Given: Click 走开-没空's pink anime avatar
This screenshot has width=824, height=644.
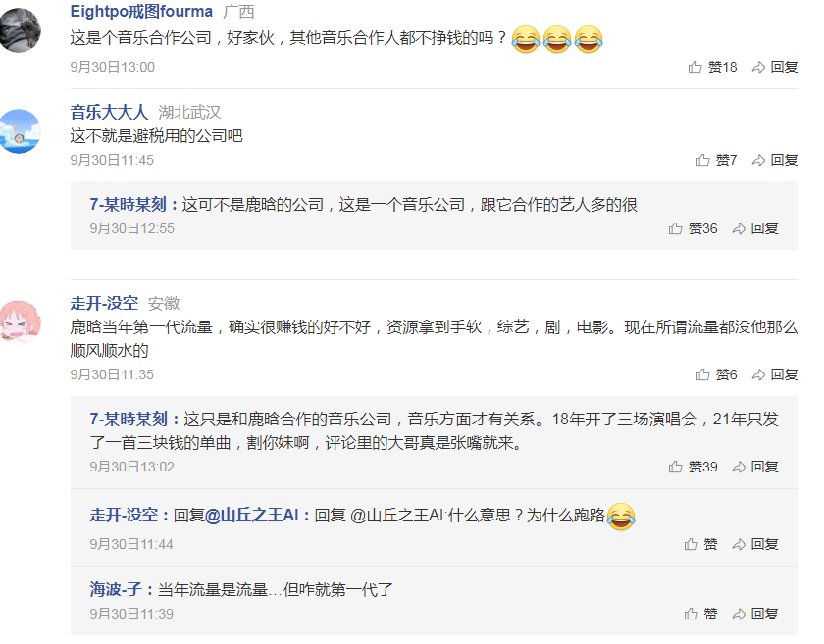Looking at the screenshot, I should 20,322.
